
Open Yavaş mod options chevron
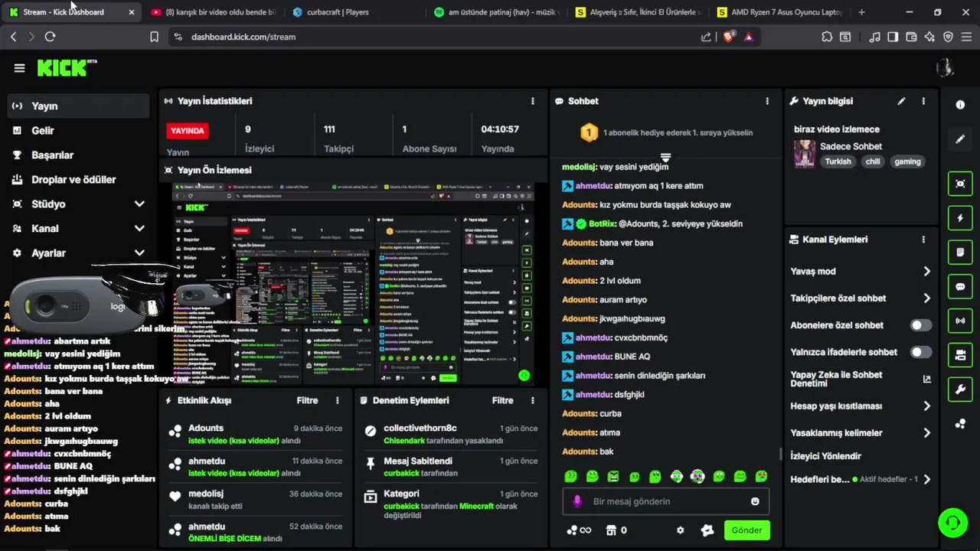pos(926,272)
